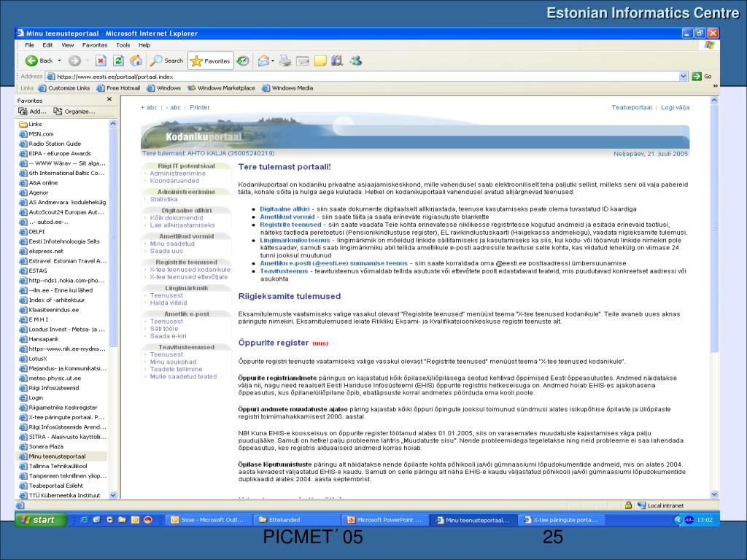
Task: Open the History toolbar icon
Action: click(x=243, y=61)
